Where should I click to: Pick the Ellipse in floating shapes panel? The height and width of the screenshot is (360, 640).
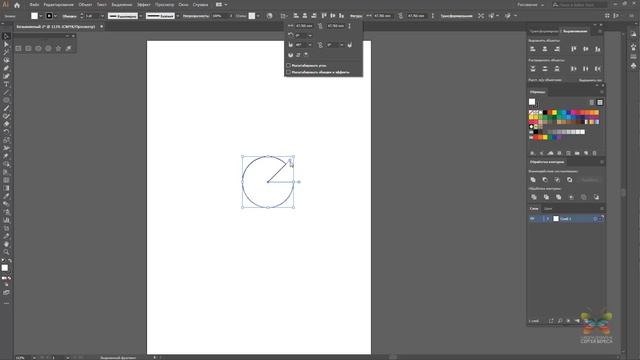click(x=38, y=48)
